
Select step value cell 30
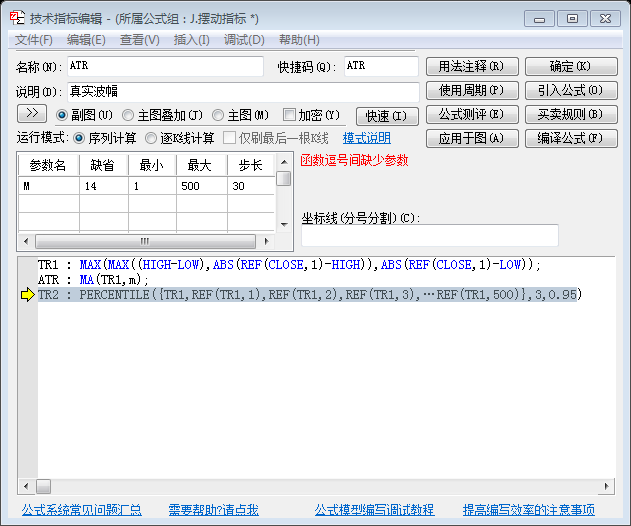tap(251, 186)
